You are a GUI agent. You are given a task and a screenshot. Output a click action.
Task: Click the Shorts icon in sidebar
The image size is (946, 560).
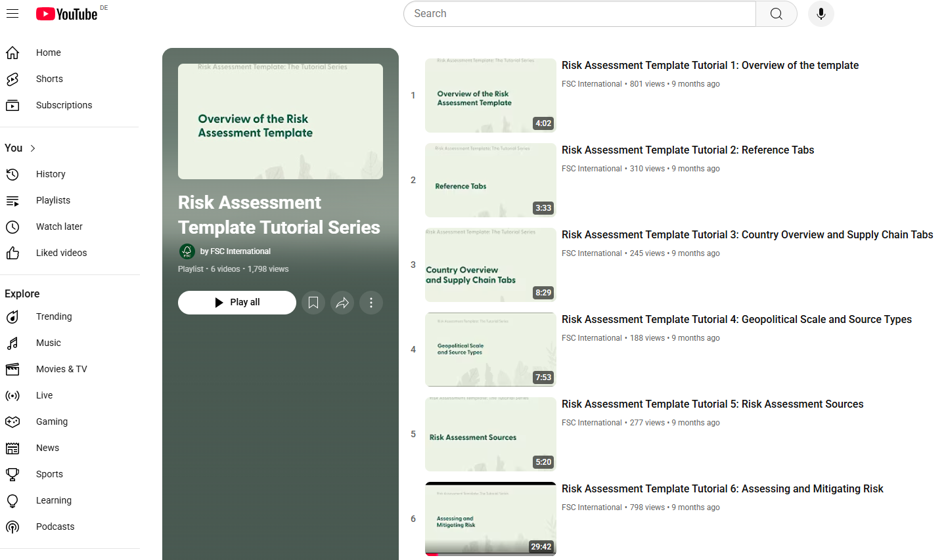(12, 79)
